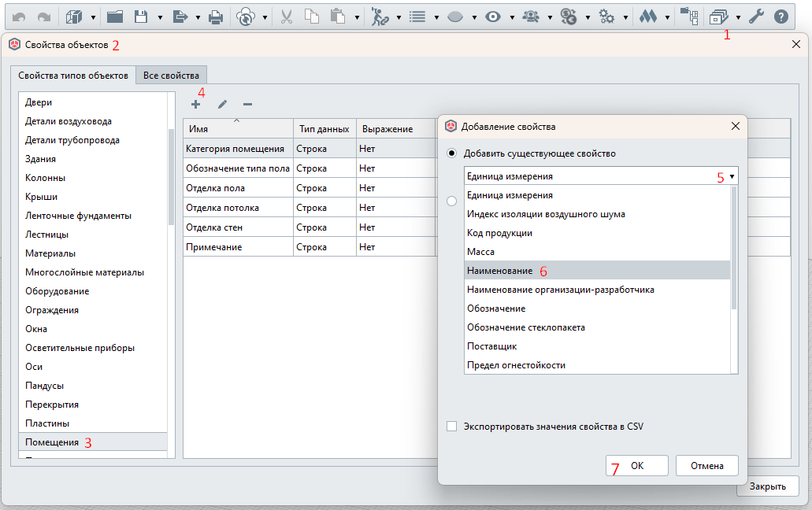Click the M-shaped logo icon
This screenshot has height=510, width=812.
click(x=648, y=17)
